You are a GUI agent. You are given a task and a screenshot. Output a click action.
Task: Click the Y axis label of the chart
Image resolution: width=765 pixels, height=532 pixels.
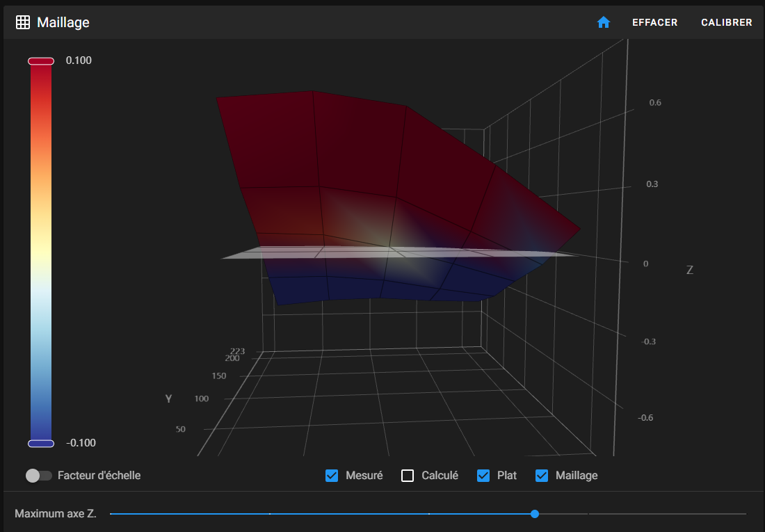pos(168,398)
